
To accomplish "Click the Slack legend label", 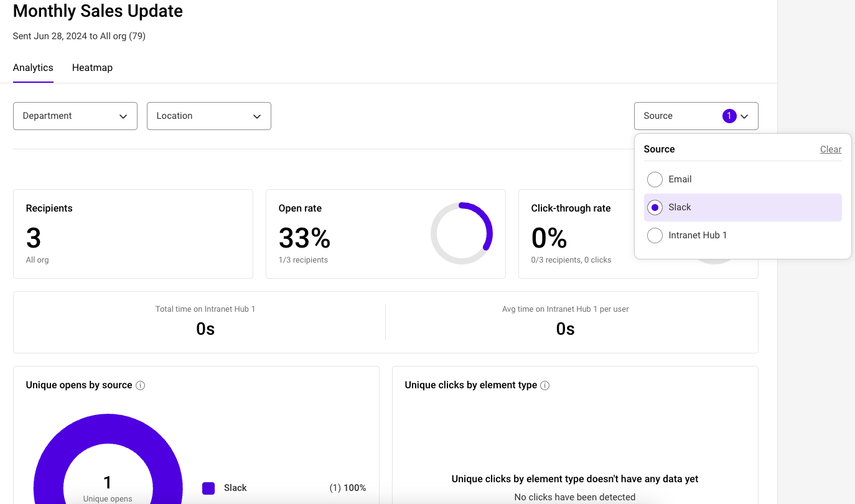I will [x=235, y=488].
